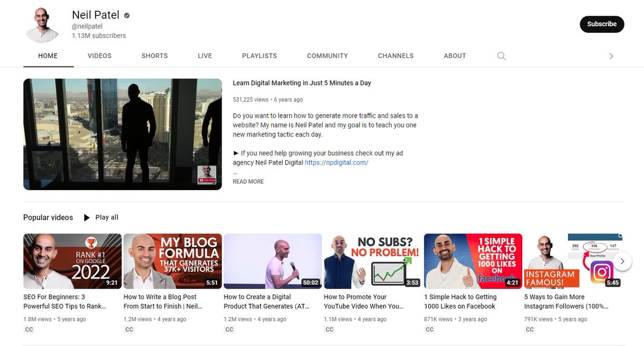Image resolution: width=644 pixels, height=346 pixels.
Task: Open Learn Digital Marketing in Just 5 Minutes title
Action: [302, 83]
